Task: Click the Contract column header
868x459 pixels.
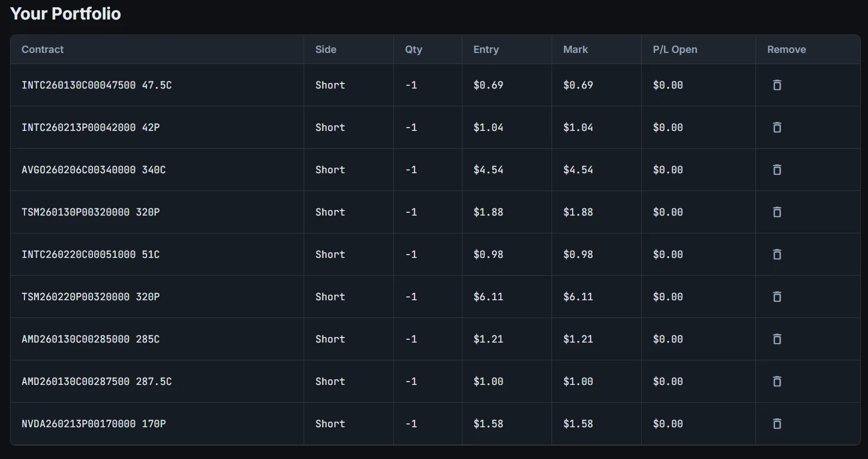Action: point(42,50)
